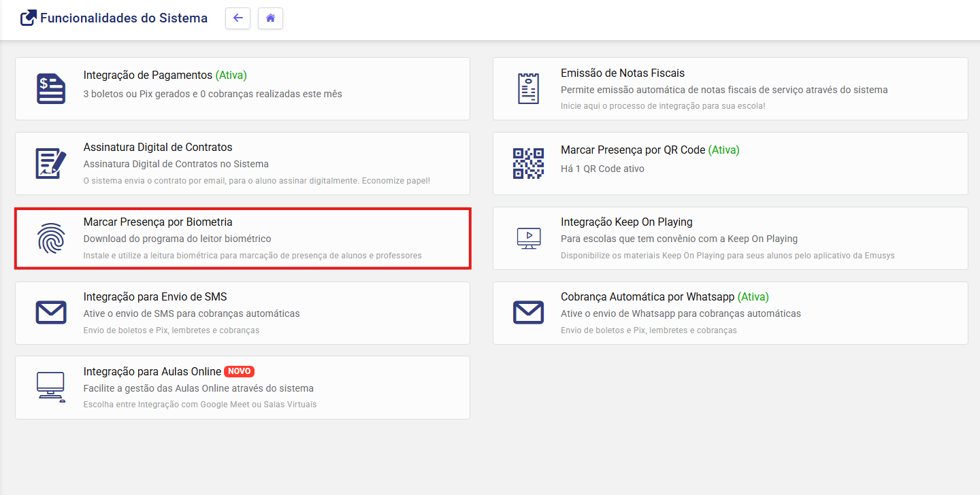This screenshot has height=495, width=980.
Task: Click the back arrow button
Action: pyautogui.click(x=238, y=18)
